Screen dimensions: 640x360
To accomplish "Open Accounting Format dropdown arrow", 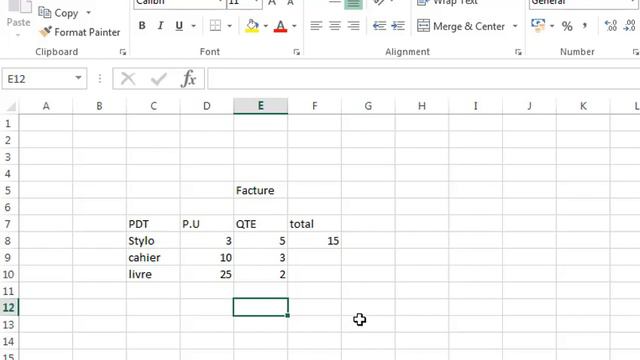I will pos(552,26).
